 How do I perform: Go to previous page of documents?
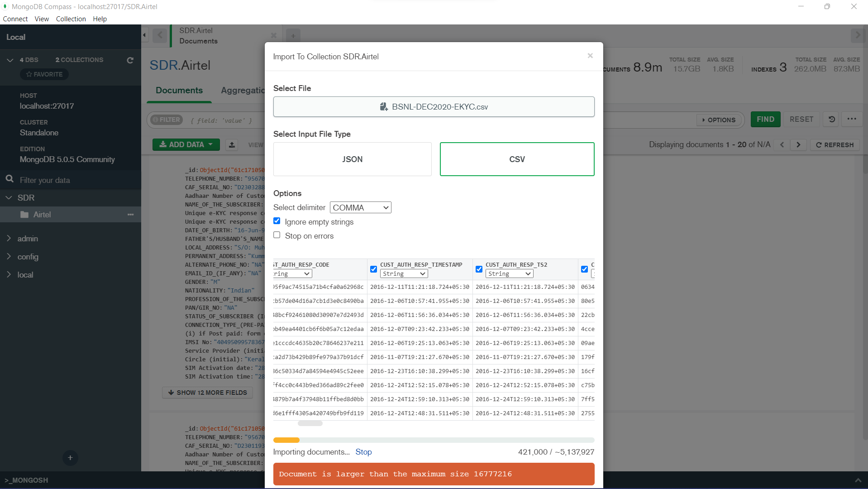coord(782,145)
